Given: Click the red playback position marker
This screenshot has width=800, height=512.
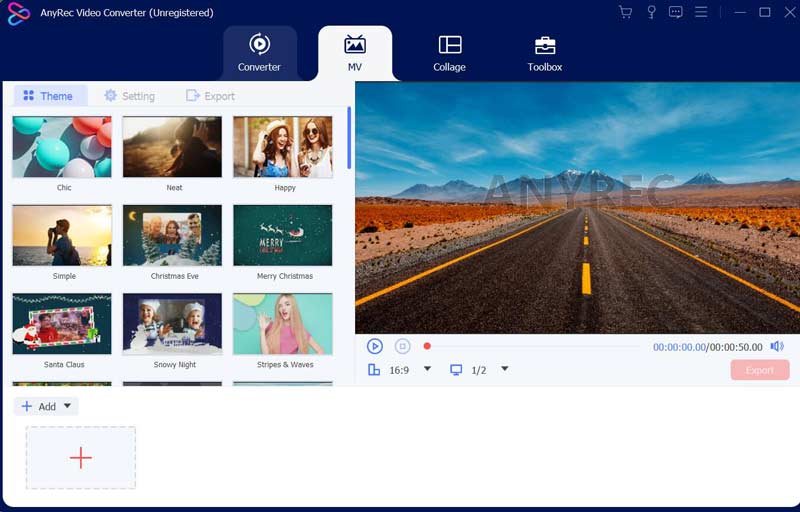Looking at the screenshot, I should [427, 346].
